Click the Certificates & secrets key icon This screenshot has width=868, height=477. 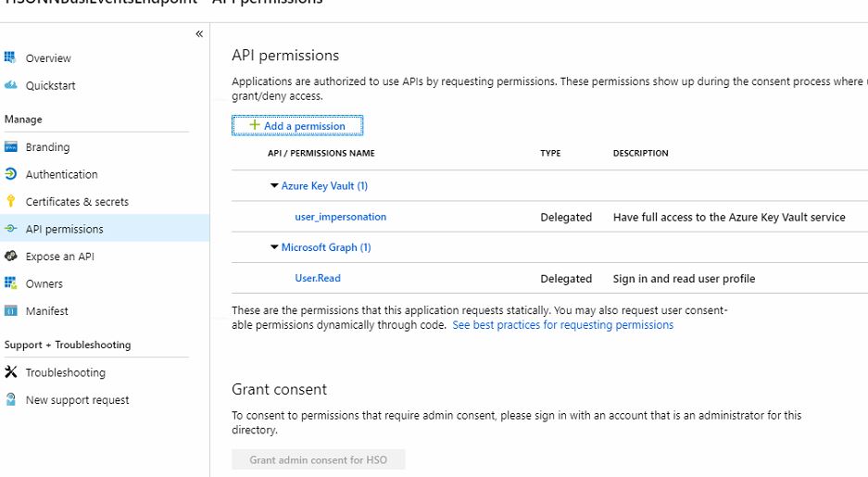pyautogui.click(x=11, y=201)
